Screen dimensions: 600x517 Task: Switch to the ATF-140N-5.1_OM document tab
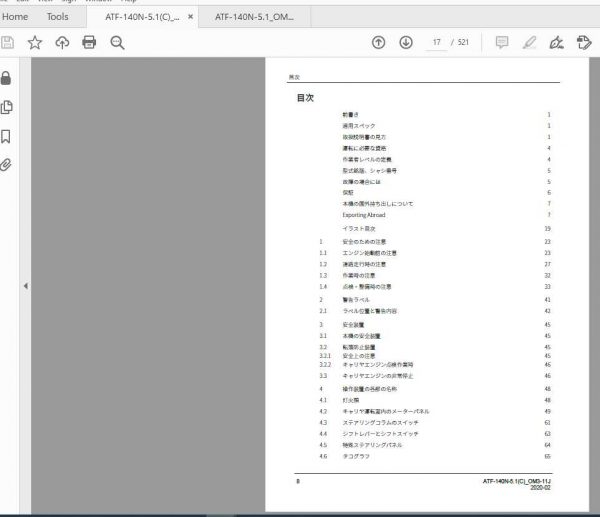click(254, 17)
